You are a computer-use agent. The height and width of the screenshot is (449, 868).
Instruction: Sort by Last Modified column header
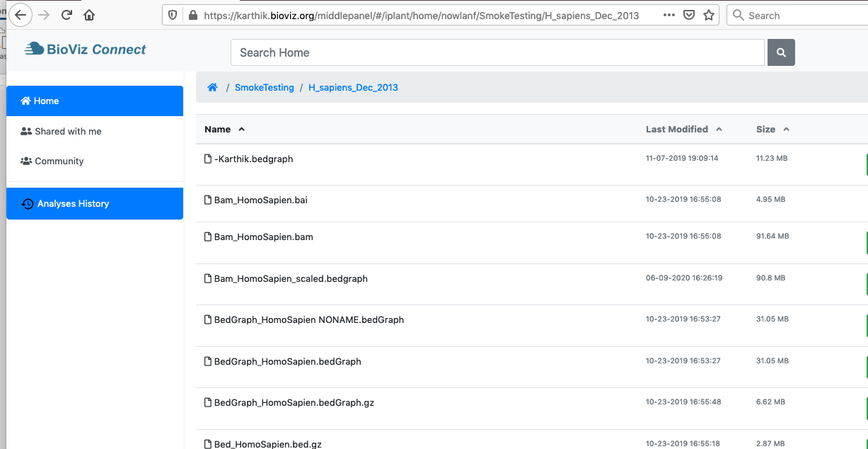click(676, 130)
